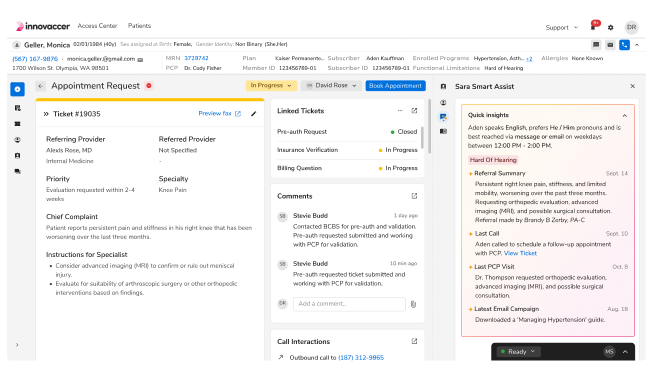The width and height of the screenshot is (653, 380).
Task: Click the main panel vertical scrollbar
Action: tap(429, 125)
